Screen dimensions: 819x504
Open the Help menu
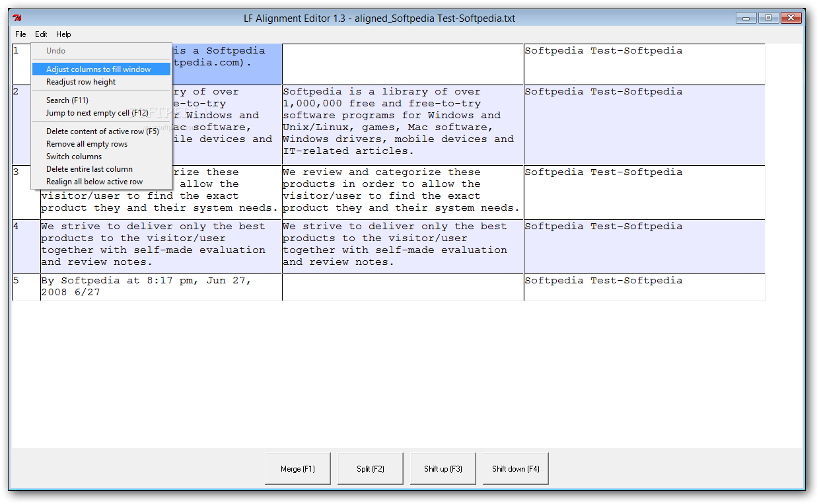pos(63,34)
